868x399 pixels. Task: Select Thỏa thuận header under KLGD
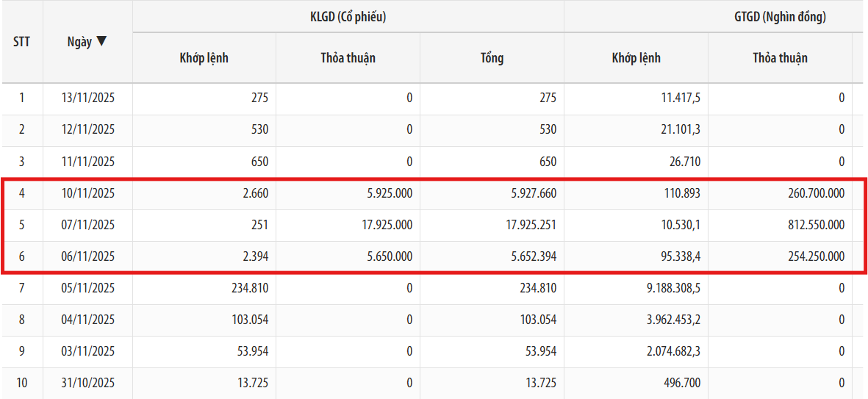coord(348,58)
